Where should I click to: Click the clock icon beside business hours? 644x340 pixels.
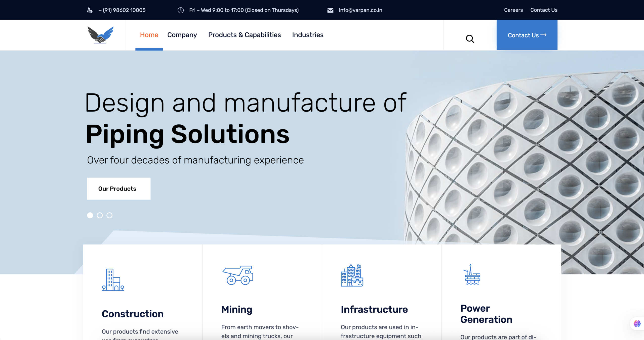[x=181, y=10]
